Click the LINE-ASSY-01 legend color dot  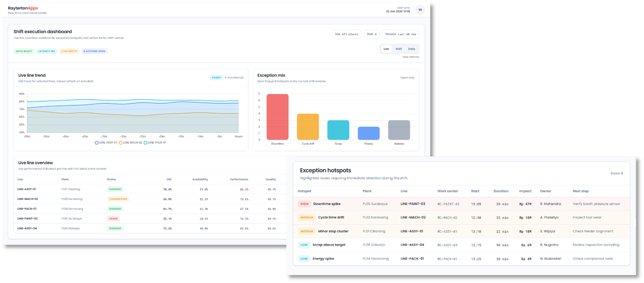pyautogui.click(x=96, y=142)
